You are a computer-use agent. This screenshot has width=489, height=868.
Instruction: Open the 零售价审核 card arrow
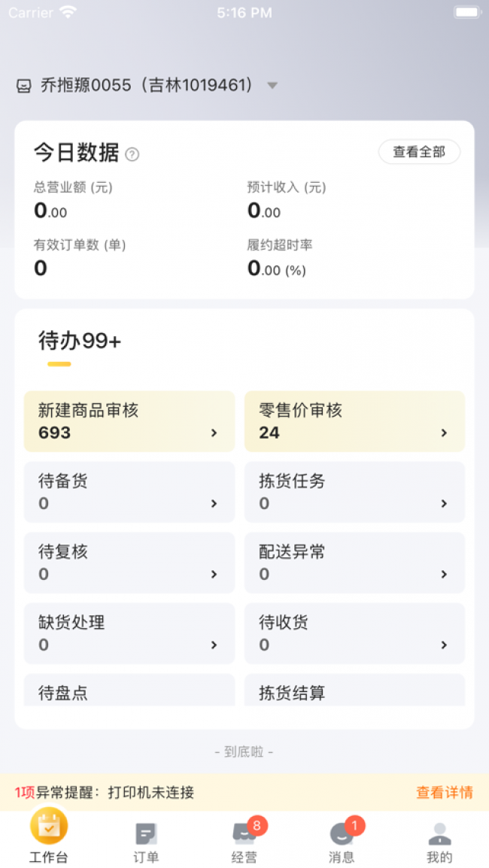coord(444,432)
